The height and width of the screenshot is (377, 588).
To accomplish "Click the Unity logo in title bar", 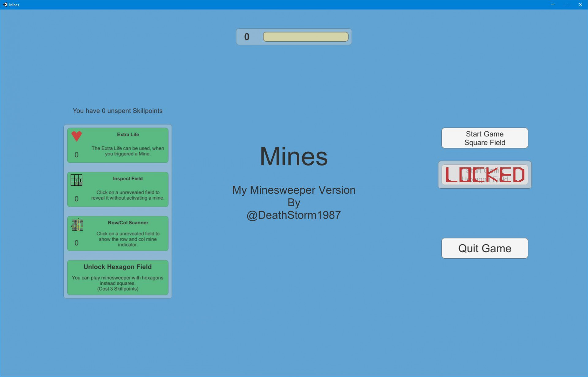I will pos(5,5).
